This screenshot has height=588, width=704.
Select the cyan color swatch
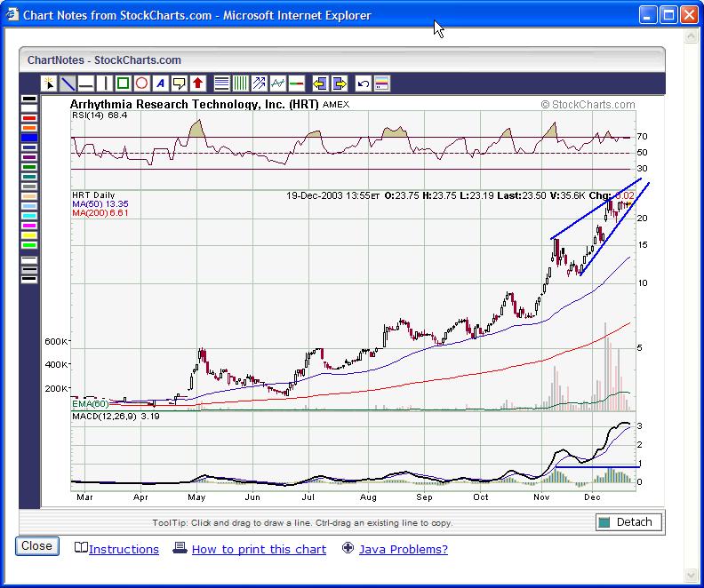click(29, 216)
